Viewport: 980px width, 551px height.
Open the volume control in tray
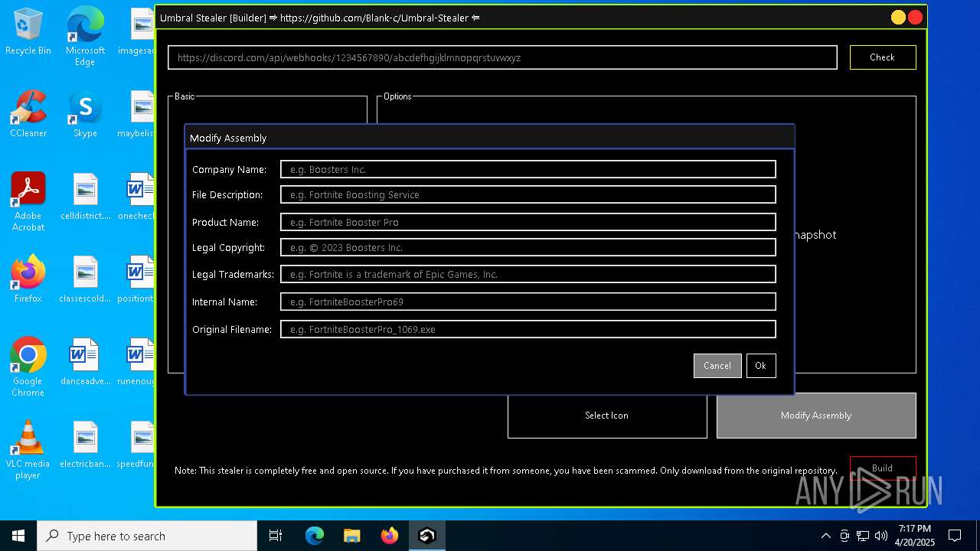881,536
